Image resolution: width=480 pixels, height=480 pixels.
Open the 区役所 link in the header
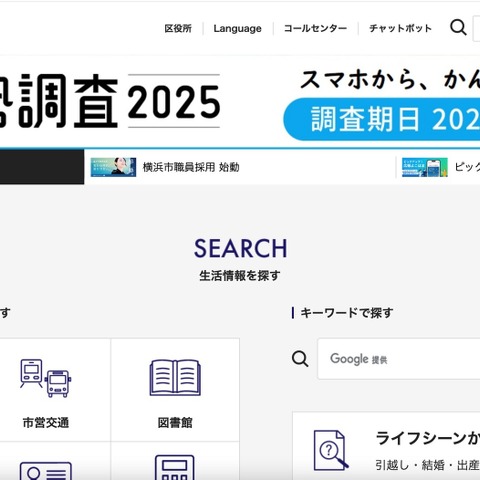[178, 29]
